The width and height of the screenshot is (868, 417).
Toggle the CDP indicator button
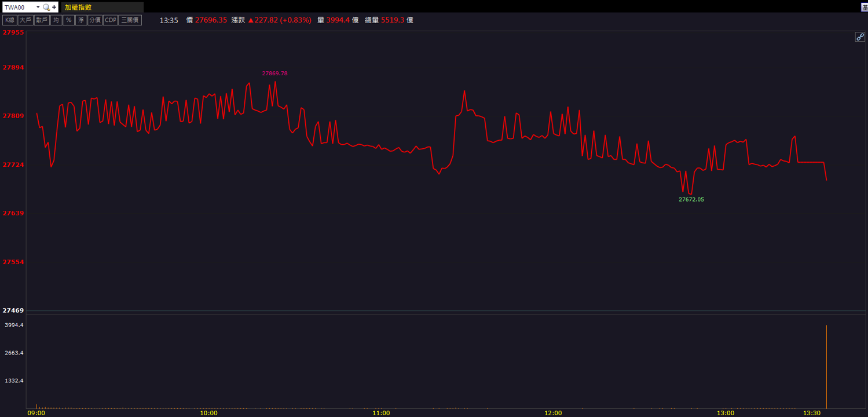pyautogui.click(x=111, y=20)
